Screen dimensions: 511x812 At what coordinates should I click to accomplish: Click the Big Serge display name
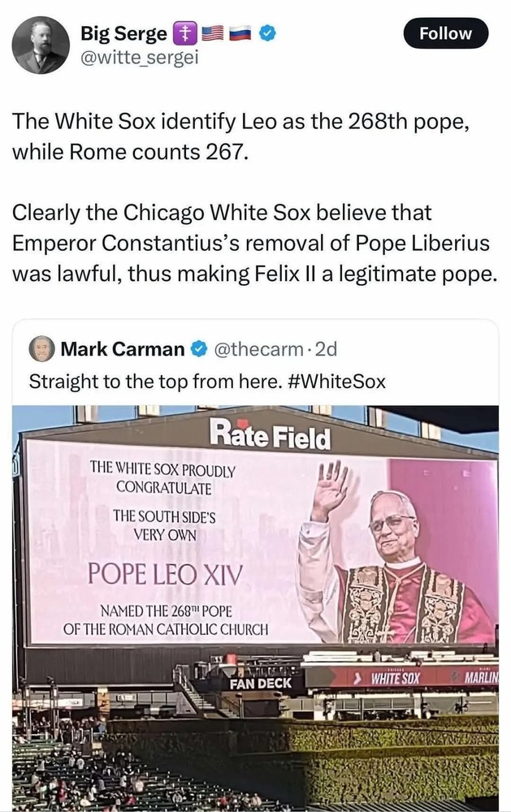pyautogui.click(x=123, y=33)
